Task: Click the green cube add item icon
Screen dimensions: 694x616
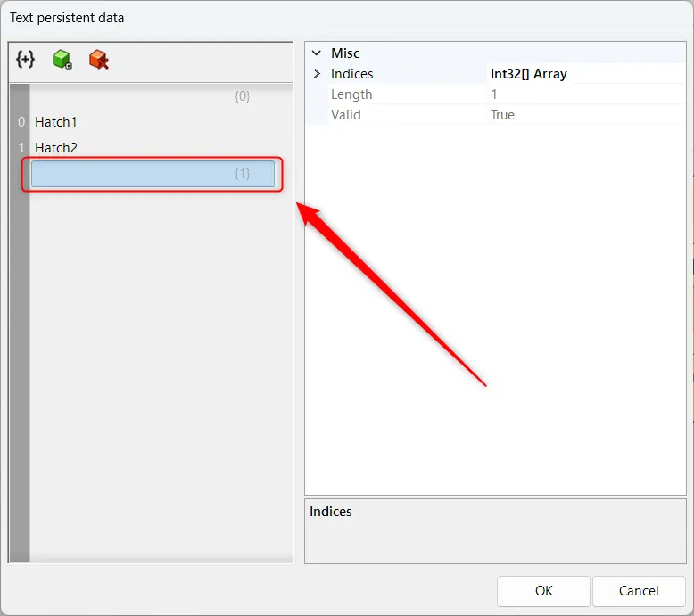Action: pyautogui.click(x=62, y=60)
